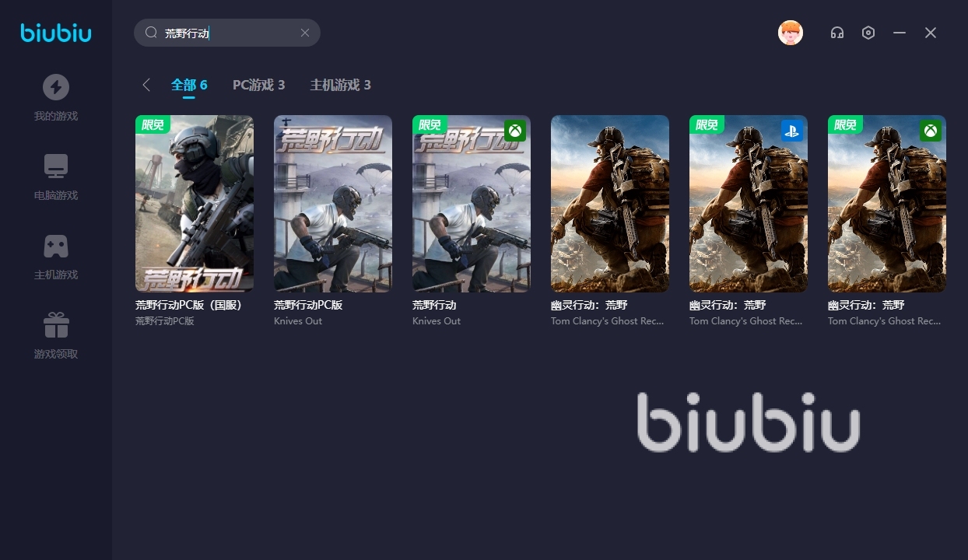Open the hexagon settings icon

(x=868, y=33)
